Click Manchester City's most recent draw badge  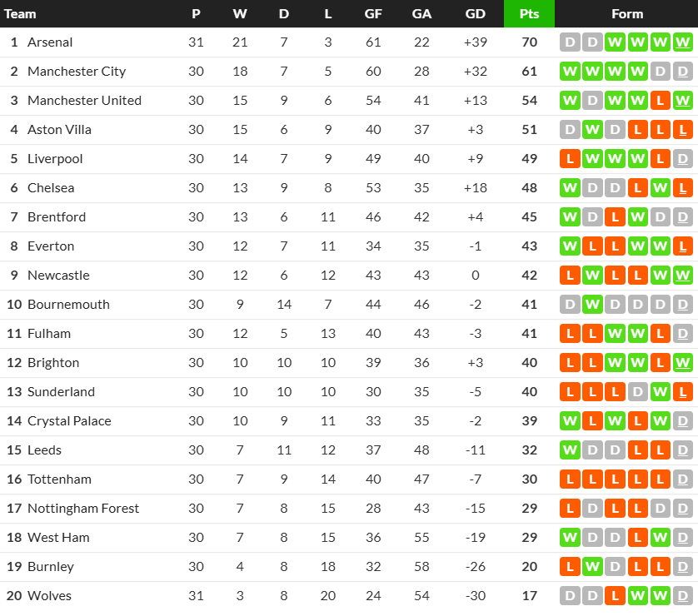point(683,72)
